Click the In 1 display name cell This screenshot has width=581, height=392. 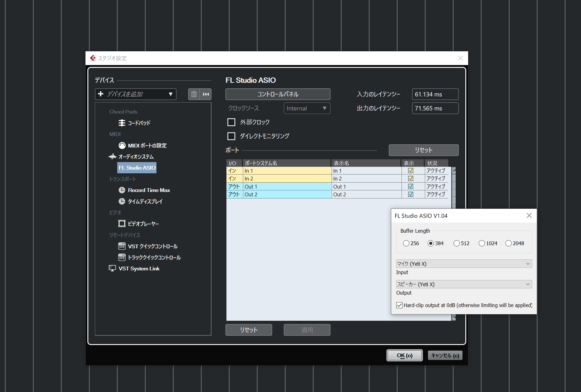(x=366, y=171)
